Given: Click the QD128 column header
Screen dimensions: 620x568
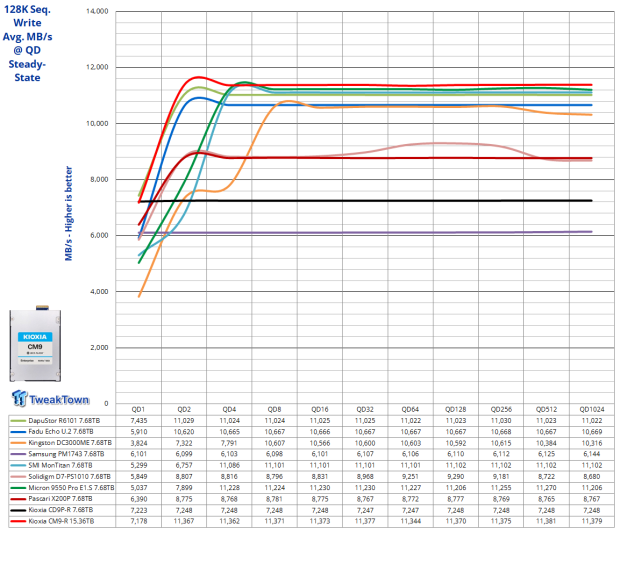Looking at the screenshot, I should [x=456, y=409].
